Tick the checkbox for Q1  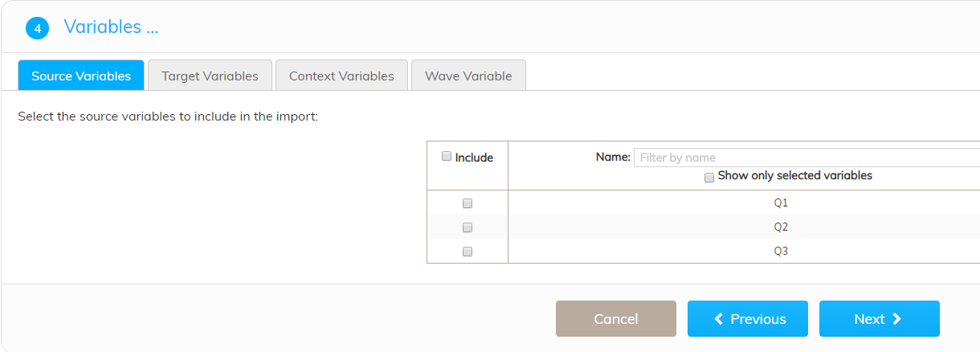(x=468, y=203)
